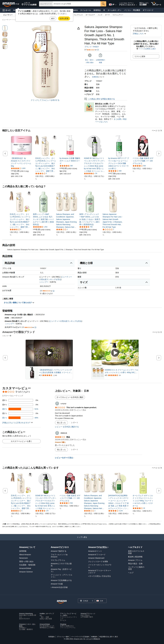Filter reviews by the 星3つ rating bar
The height and width of the screenshot is (644, 164).
(21, 409)
